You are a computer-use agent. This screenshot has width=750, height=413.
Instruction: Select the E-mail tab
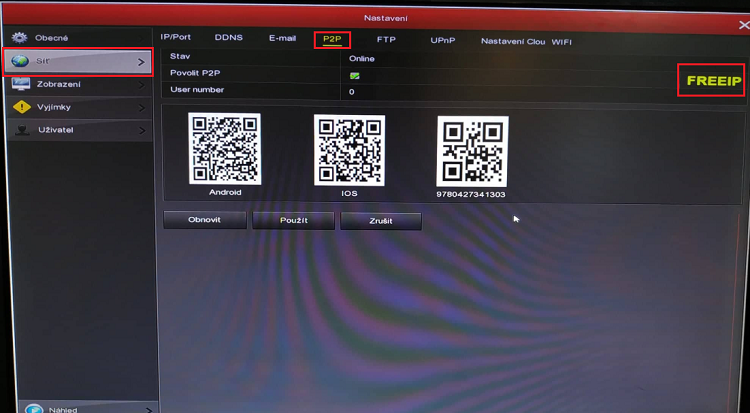point(282,38)
